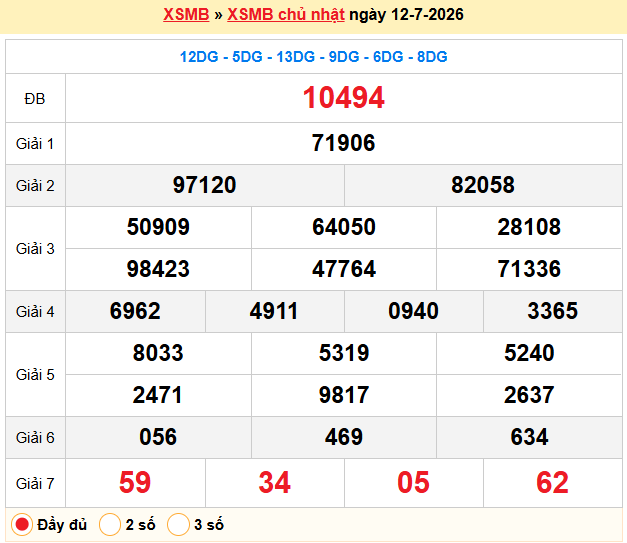Click the Giải 3 row label

35,249
